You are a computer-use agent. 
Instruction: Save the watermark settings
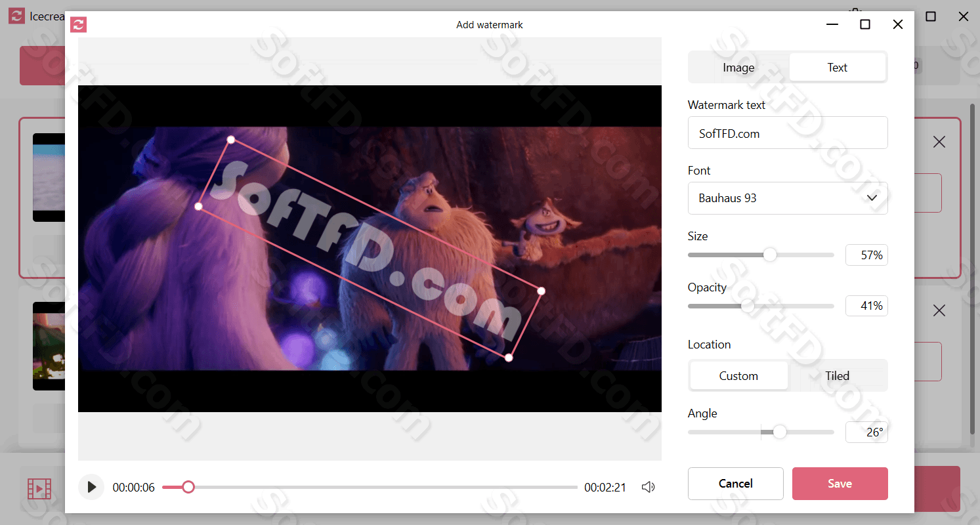pos(840,484)
